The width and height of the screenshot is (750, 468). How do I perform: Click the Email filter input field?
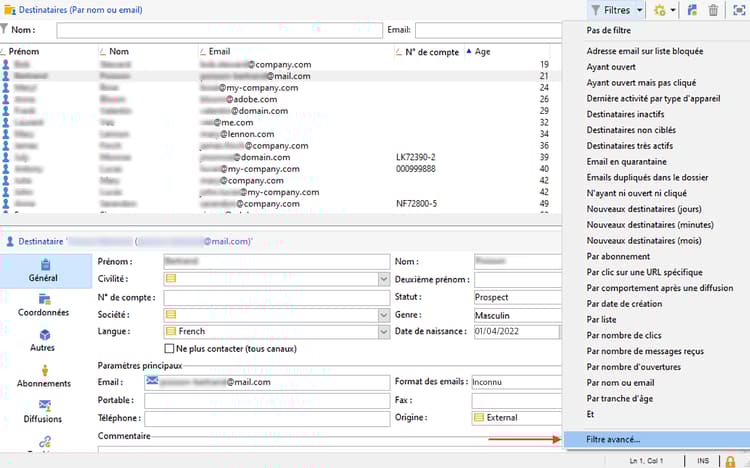(488, 30)
